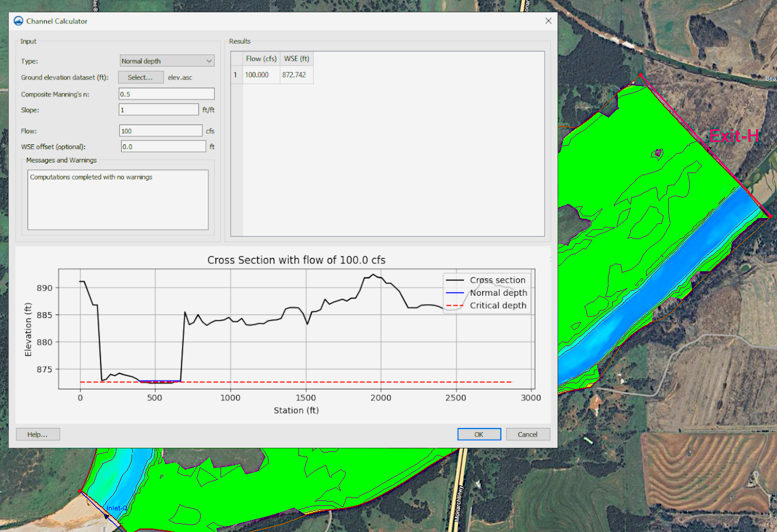Cancel the Channel Calculator dialog
The height and width of the screenshot is (532, 777).
(x=527, y=434)
